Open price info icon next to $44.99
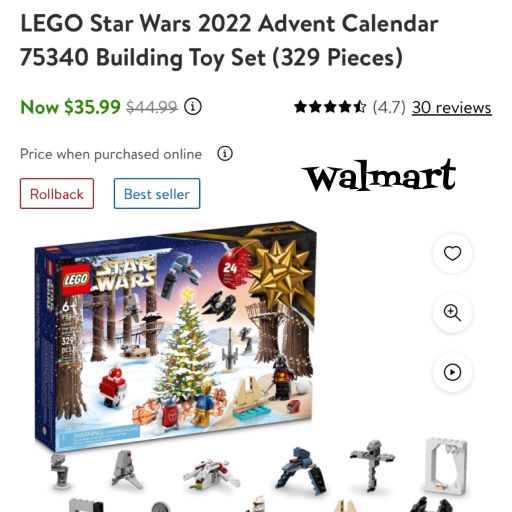Screen dimensions: 512x512 (193, 107)
